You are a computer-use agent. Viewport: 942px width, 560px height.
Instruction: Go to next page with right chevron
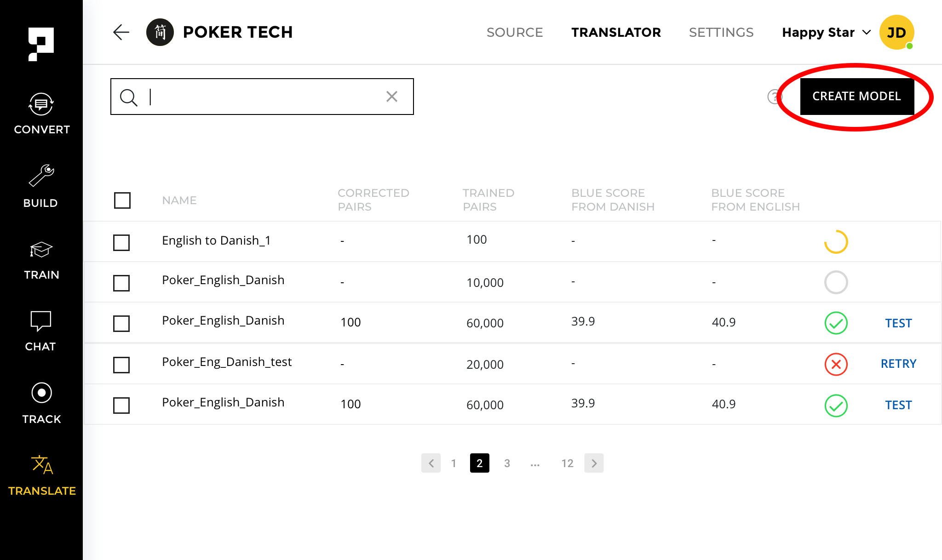tap(594, 463)
